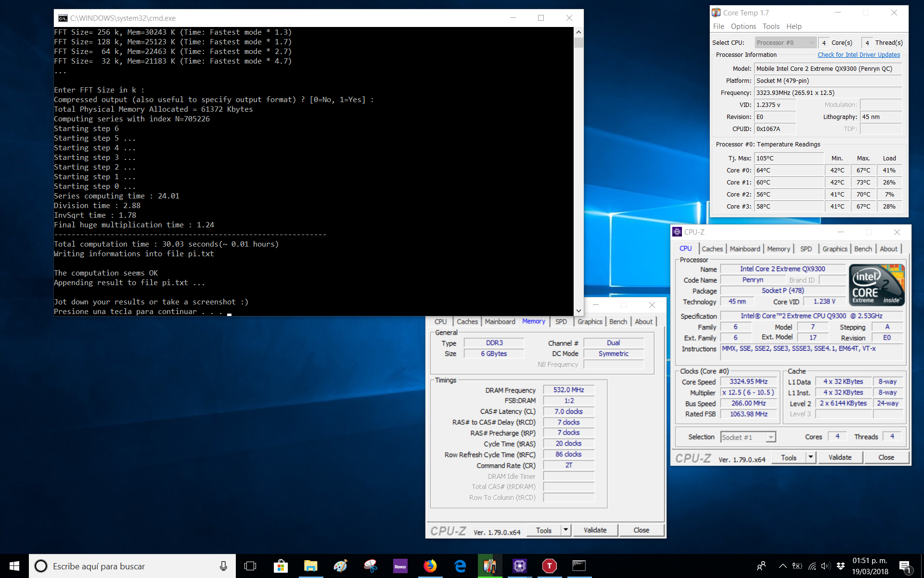Image resolution: width=924 pixels, height=578 pixels.
Task: Click the battery status tray icon
Action: [x=797, y=566]
